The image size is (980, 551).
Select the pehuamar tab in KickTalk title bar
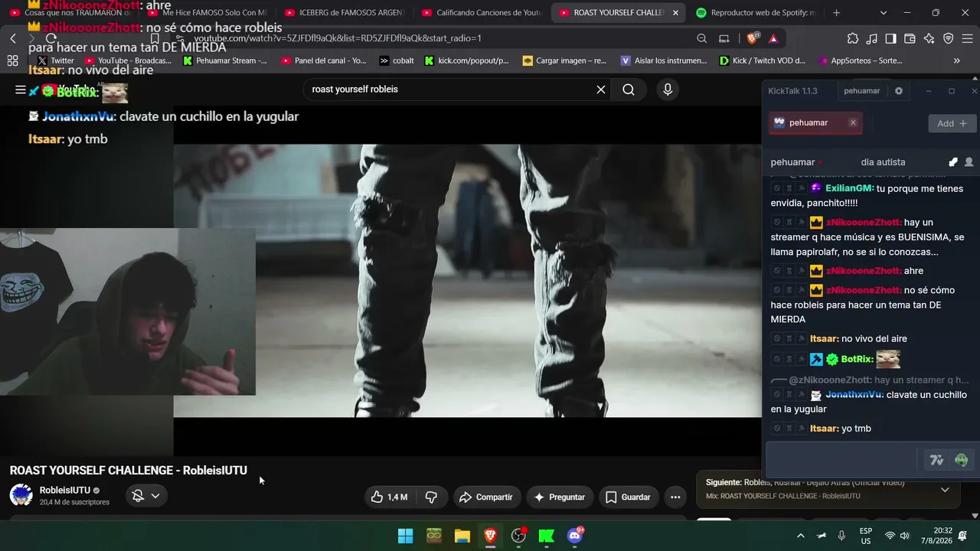click(862, 91)
